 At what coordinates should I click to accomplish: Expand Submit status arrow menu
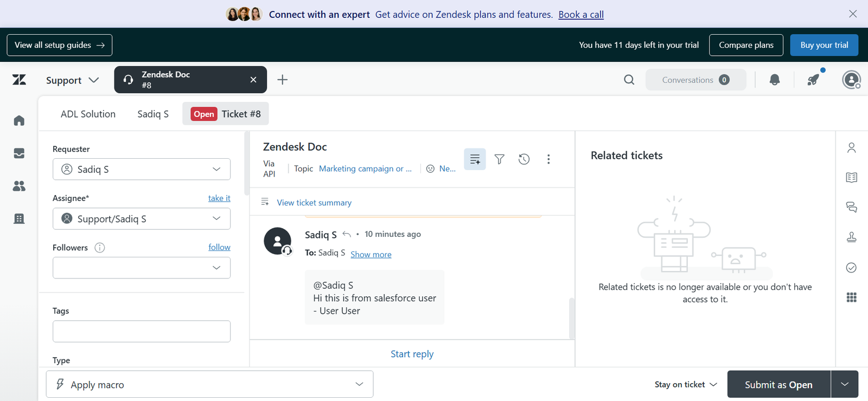coord(845,384)
